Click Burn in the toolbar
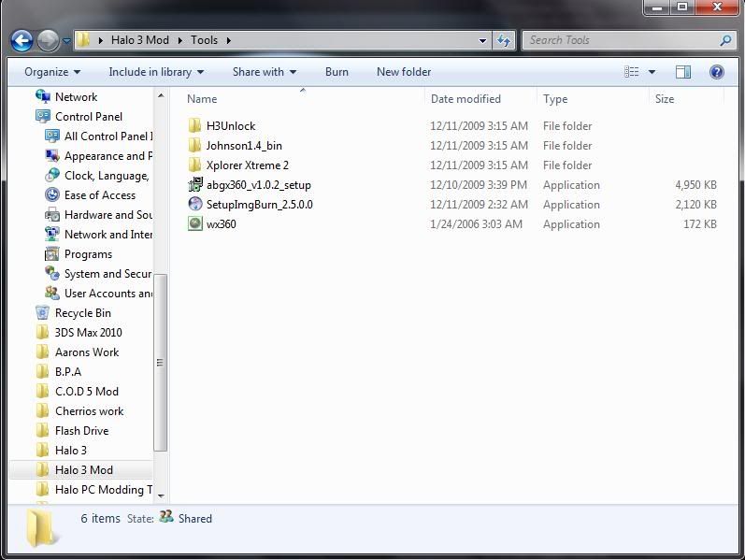Screen dimensions: 745x560 [x=337, y=72]
